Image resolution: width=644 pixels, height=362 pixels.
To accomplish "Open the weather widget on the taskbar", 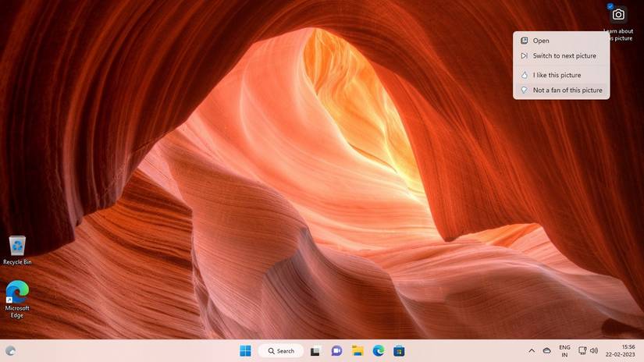I will (11, 351).
